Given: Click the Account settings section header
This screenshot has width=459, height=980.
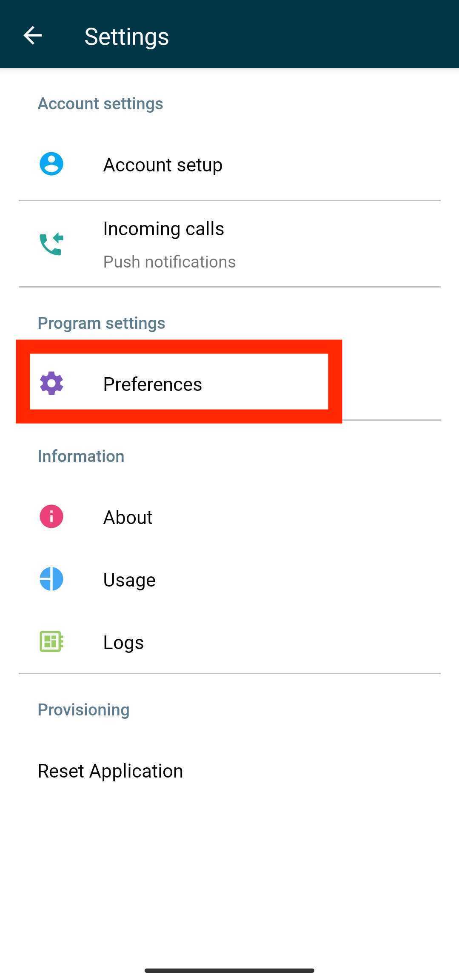Looking at the screenshot, I should point(100,103).
